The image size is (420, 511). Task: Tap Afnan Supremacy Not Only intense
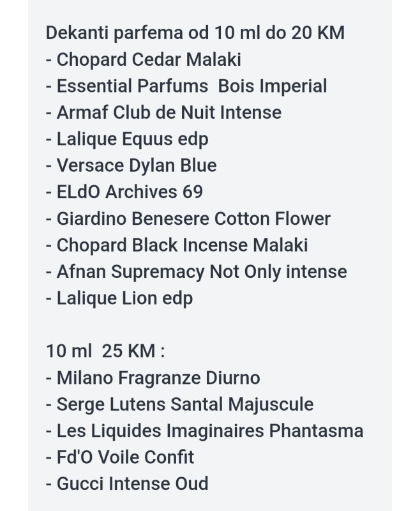click(x=197, y=272)
